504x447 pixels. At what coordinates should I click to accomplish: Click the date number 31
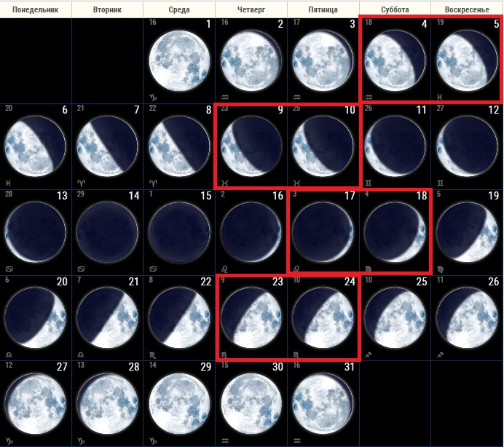tap(350, 367)
